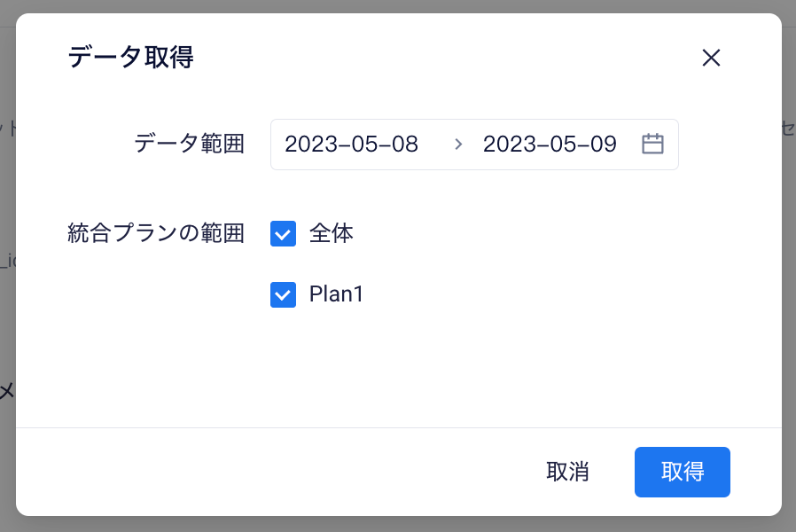Image resolution: width=796 pixels, height=532 pixels.
Task: Close the データ取得 dialog with X
Action: [711, 59]
